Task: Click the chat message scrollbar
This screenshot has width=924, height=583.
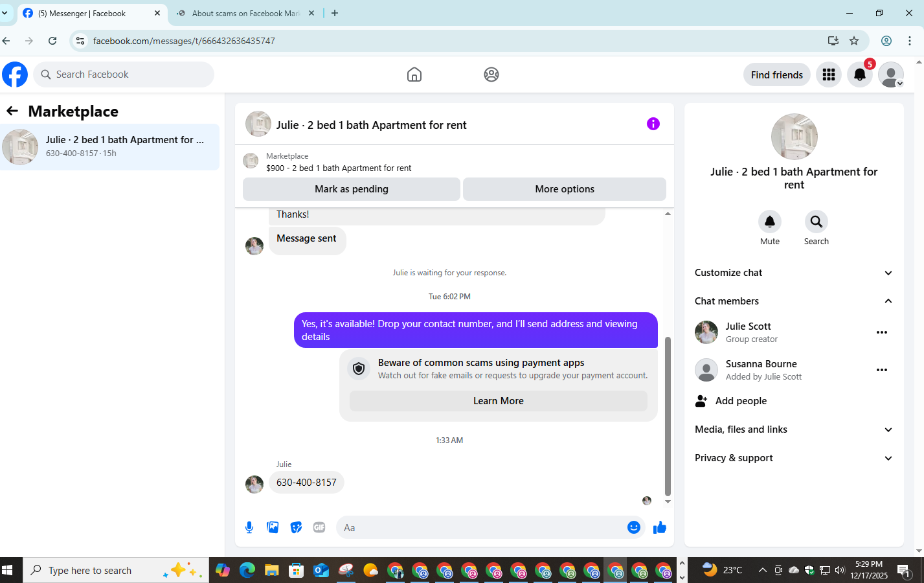Action: click(x=668, y=416)
